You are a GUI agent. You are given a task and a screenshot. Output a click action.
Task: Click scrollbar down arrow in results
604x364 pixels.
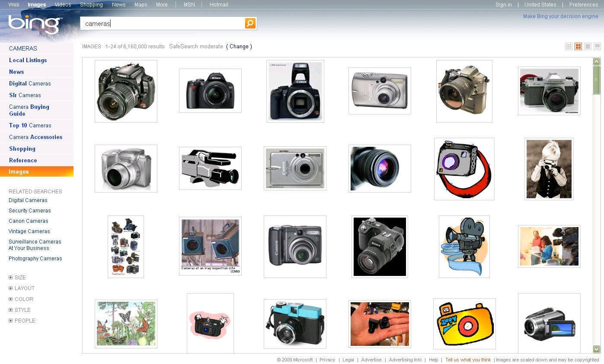(597, 349)
